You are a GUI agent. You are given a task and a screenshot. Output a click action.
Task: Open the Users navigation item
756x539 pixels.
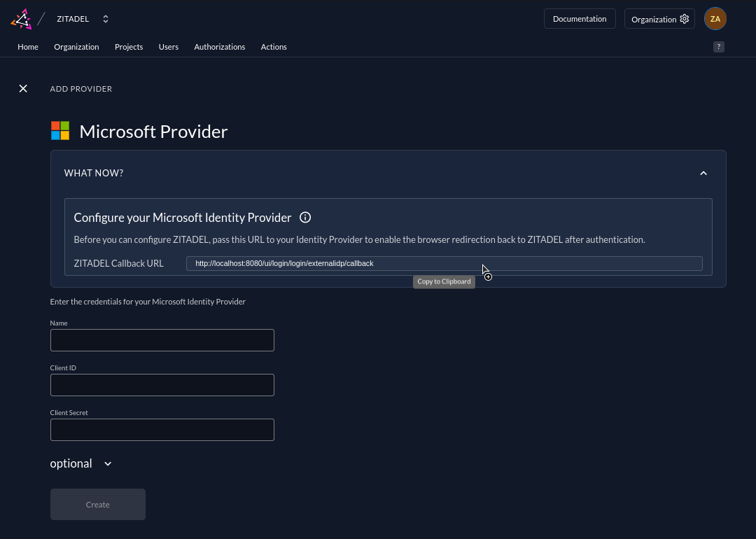(x=168, y=47)
